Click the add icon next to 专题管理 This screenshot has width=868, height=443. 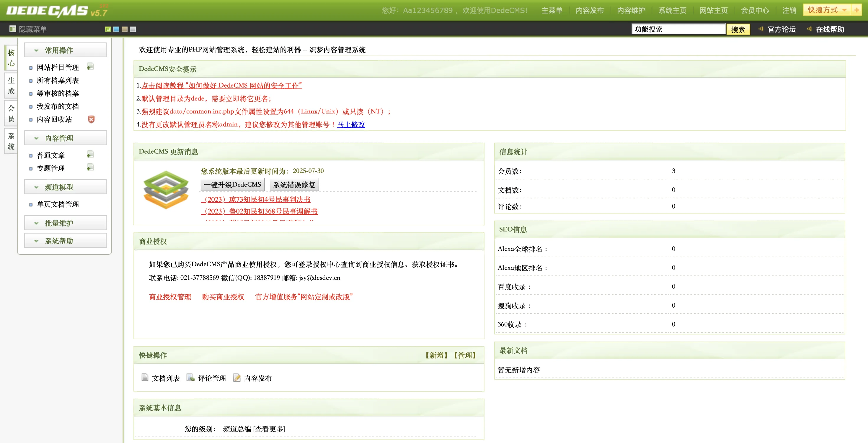(90, 167)
